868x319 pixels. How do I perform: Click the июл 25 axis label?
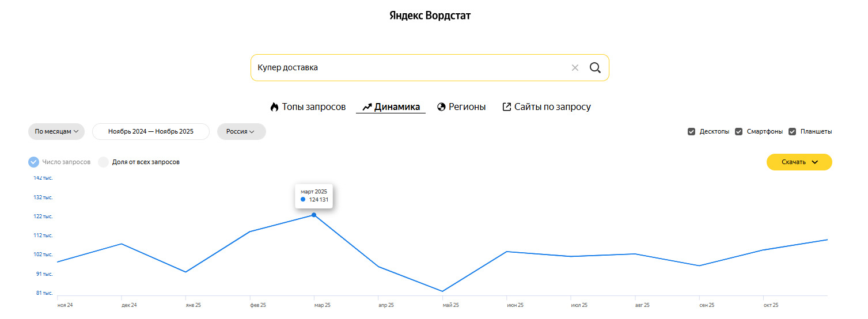pos(579,305)
